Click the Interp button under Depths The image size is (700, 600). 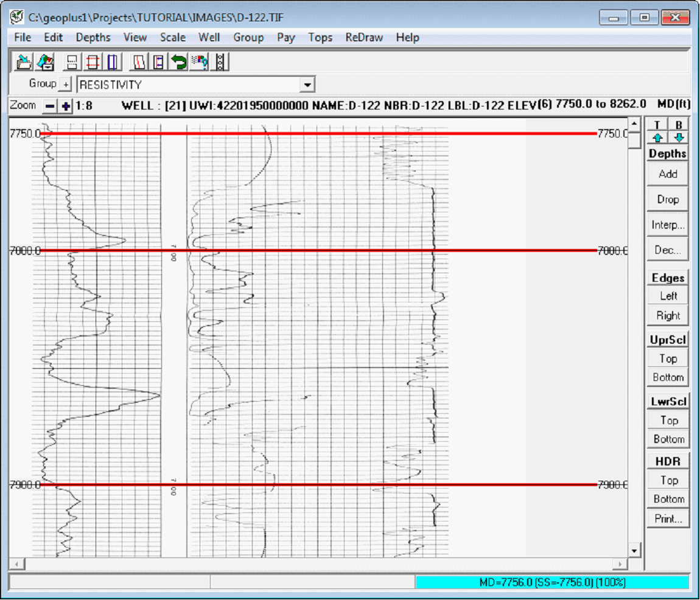point(667,225)
